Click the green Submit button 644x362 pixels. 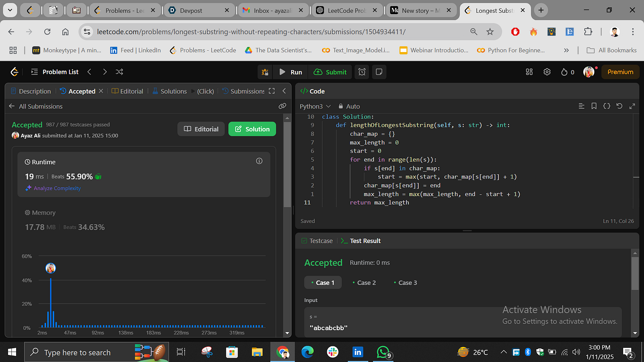click(x=330, y=72)
